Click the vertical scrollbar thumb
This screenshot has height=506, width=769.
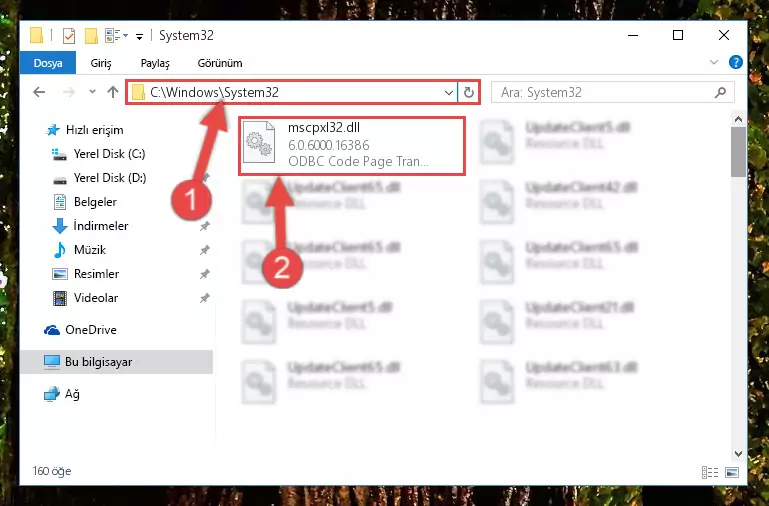click(738, 152)
